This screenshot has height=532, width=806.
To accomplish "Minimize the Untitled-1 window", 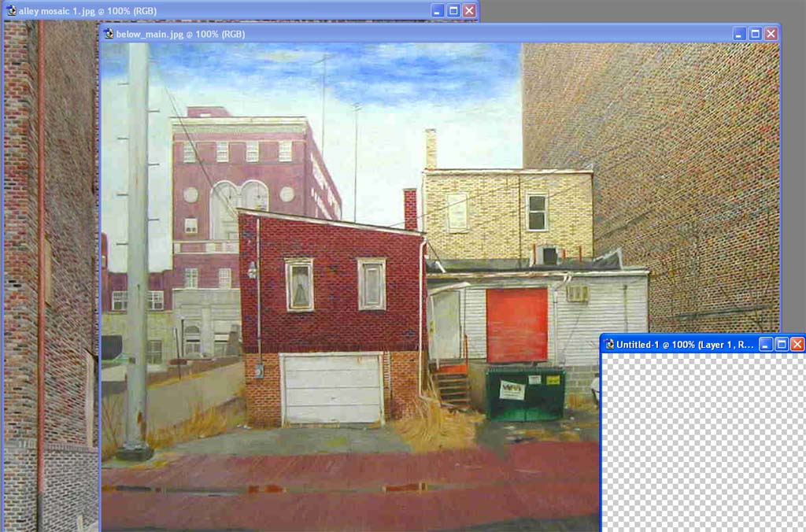I will point(766,345).
